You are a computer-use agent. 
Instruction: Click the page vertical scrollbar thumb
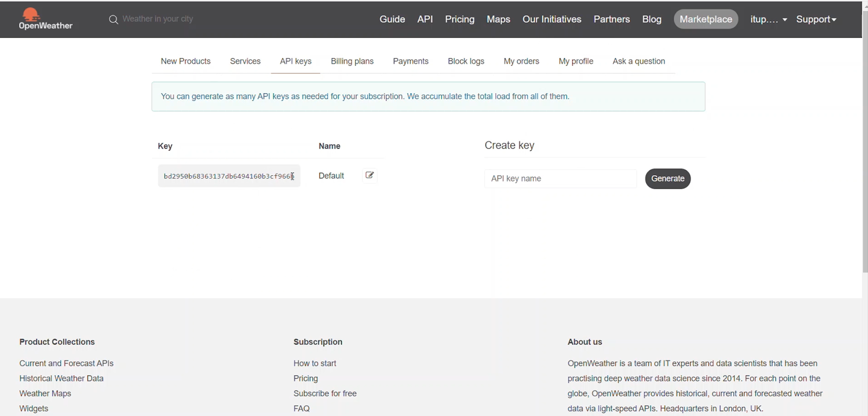(x=865, y=141)
